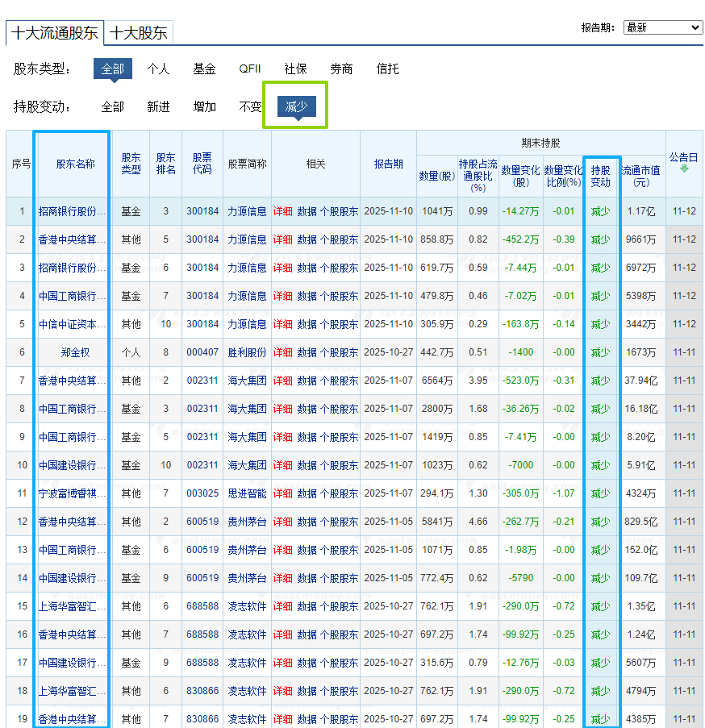Filter shareholder type by QFII
This screenshot has height=728, width=705.
[250, 69]
